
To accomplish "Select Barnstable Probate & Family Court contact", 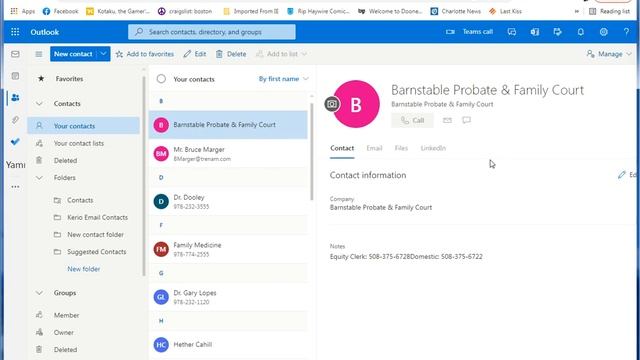I will point(228,125).
